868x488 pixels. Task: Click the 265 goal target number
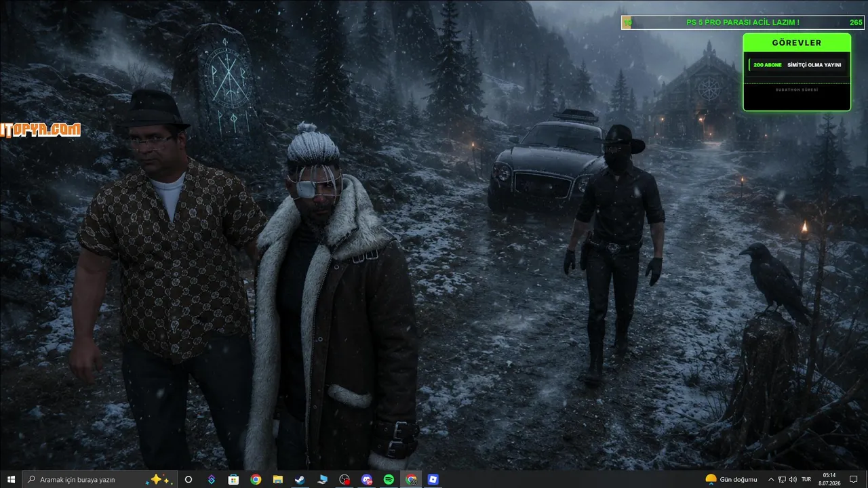(856, 23)
